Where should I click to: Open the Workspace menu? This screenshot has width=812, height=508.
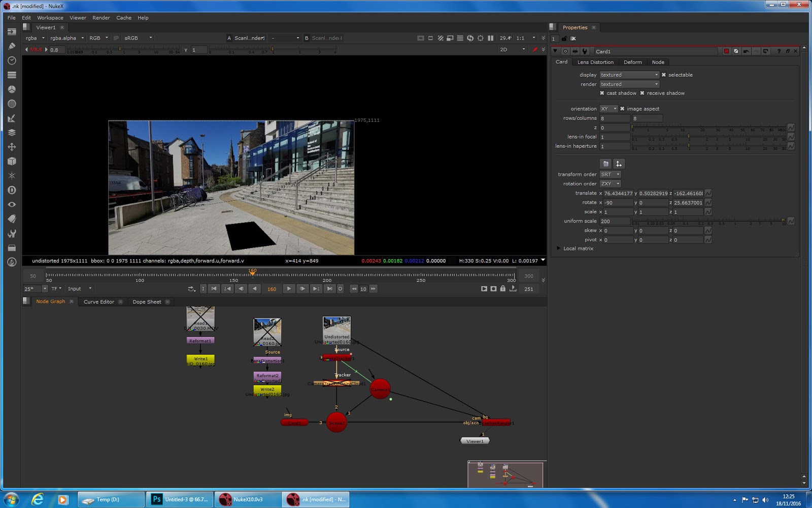[x=50, y=17]
